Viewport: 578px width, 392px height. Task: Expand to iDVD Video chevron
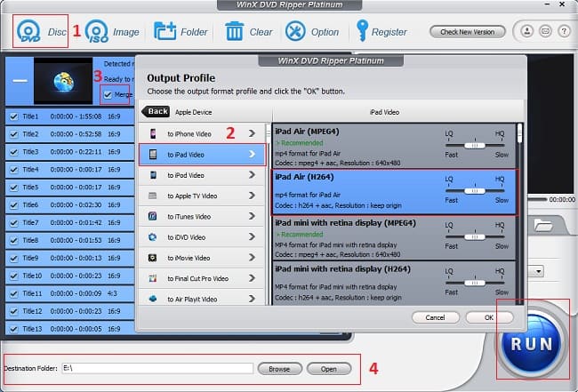253,236
